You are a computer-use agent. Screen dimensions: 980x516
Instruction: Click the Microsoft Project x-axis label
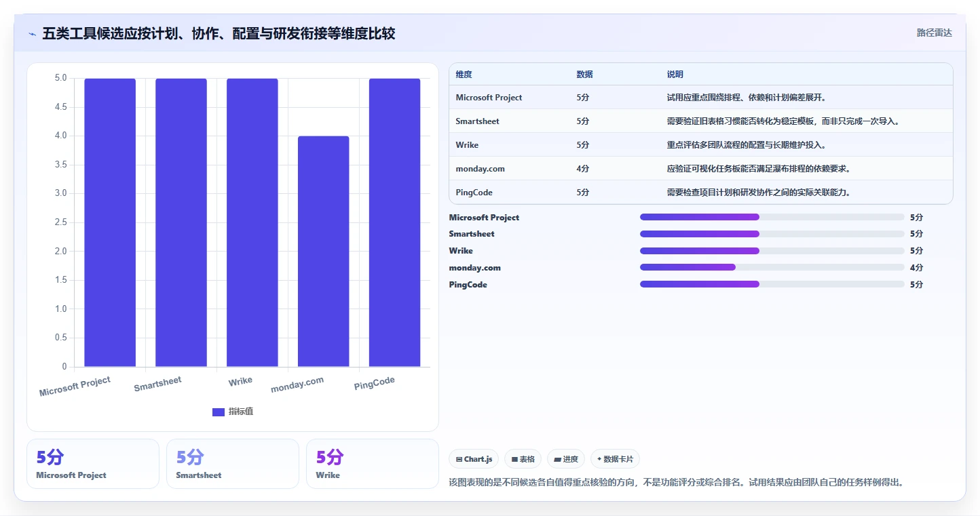tap(75, 386)
